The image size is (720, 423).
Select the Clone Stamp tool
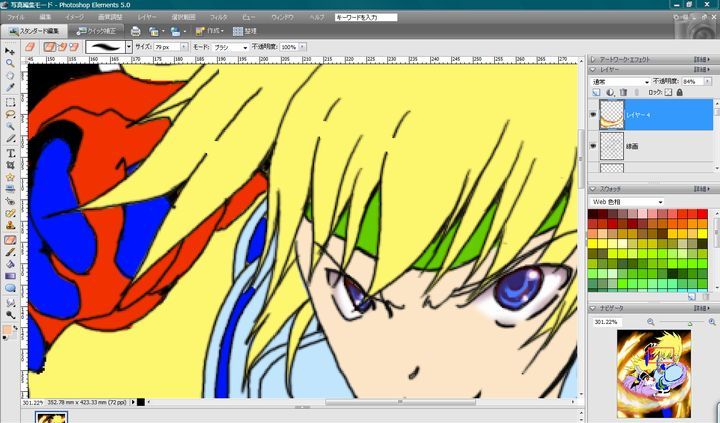click(10, 226)
